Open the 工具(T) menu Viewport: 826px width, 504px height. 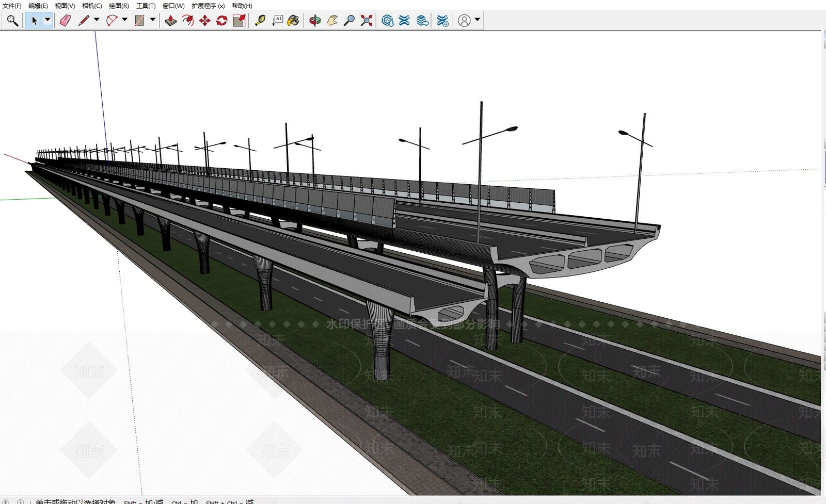(146, 6)
